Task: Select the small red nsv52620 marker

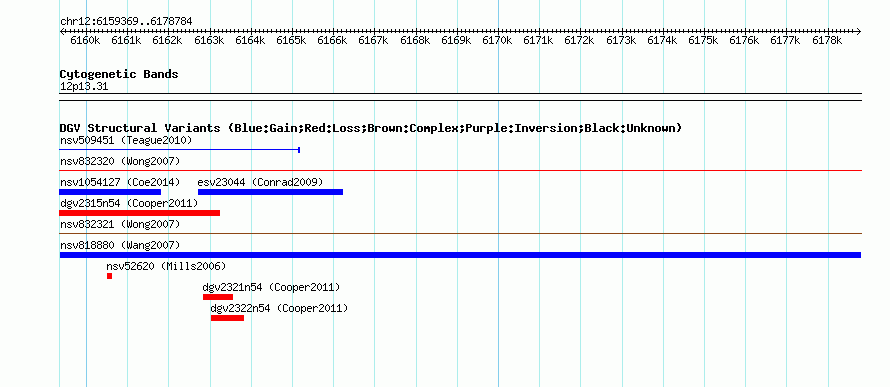Action: pos(110,276)
